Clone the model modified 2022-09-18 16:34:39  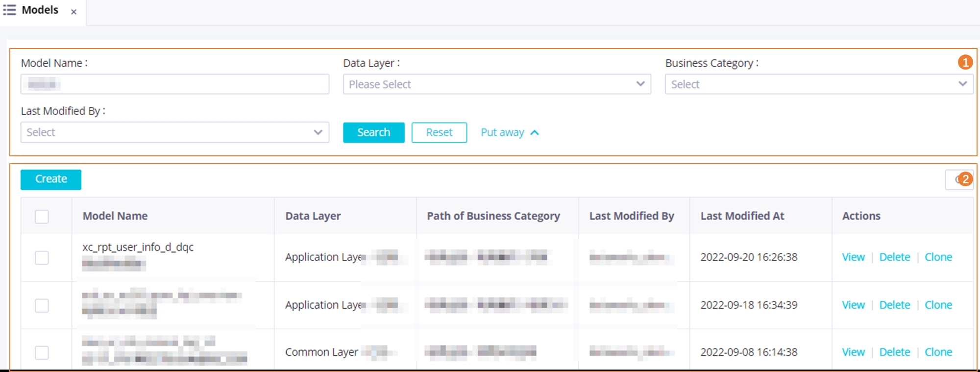[938, 305]
